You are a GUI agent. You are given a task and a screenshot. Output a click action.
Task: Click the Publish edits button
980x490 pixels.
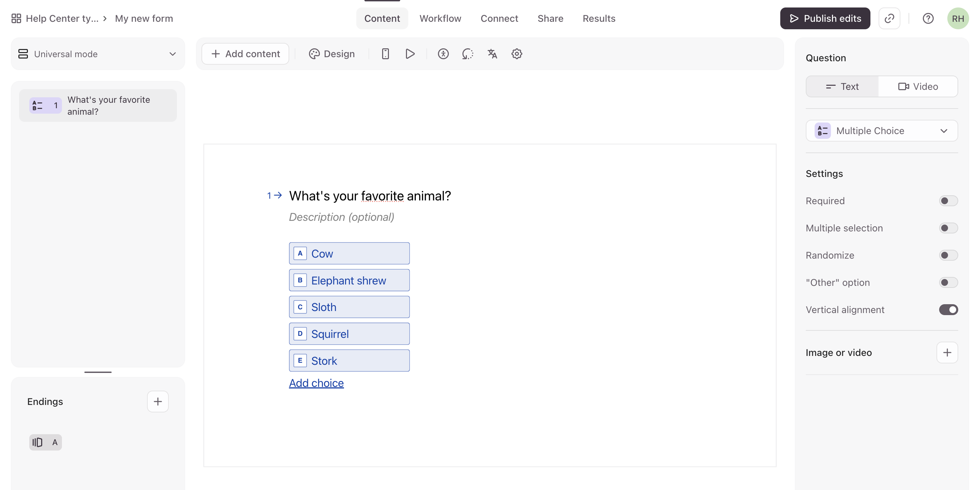825,18
